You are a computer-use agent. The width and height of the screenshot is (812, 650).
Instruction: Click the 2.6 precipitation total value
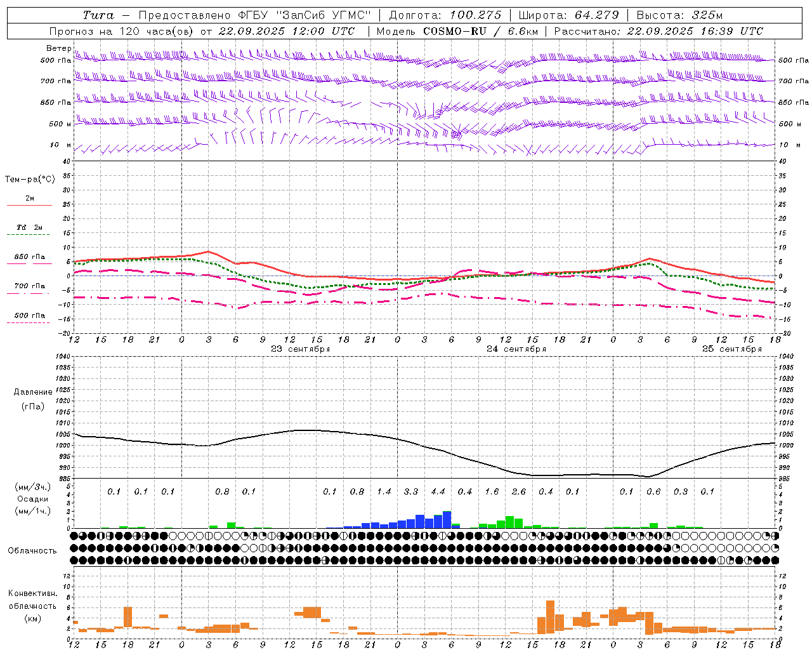coord(519,491)
